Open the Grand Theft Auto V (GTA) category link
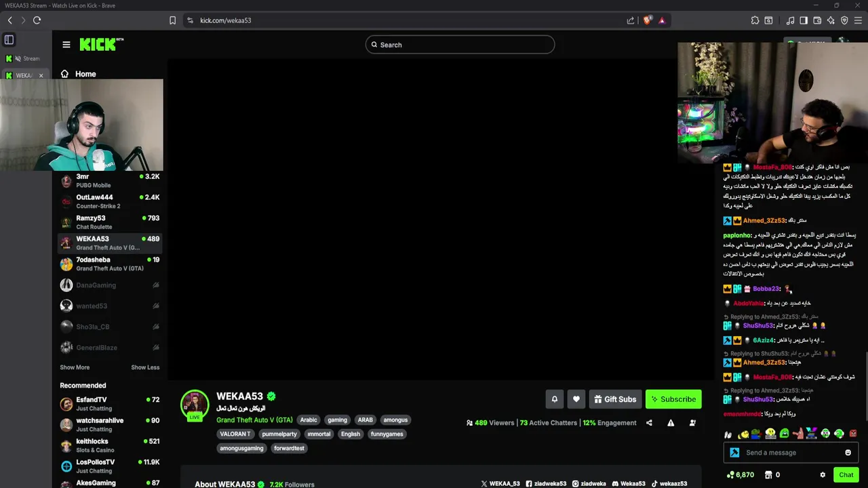This screenshot has width=868, height=488. point(254,420)
